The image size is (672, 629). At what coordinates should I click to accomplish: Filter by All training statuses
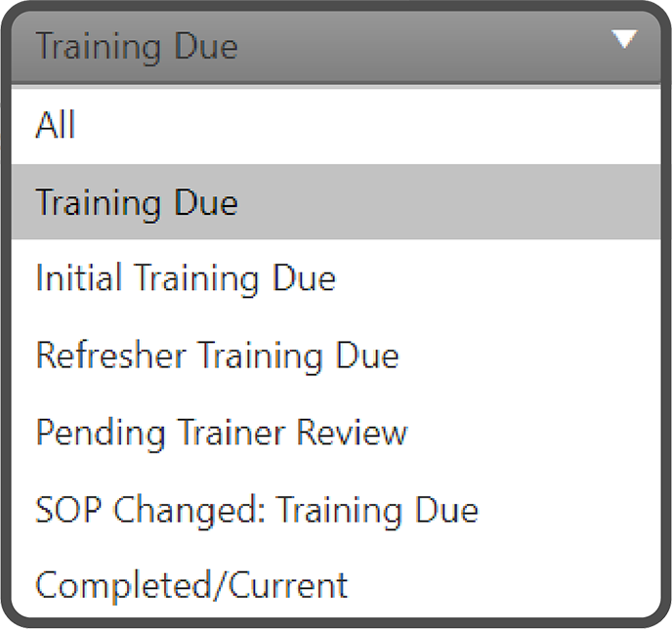(x=56, y=125)
